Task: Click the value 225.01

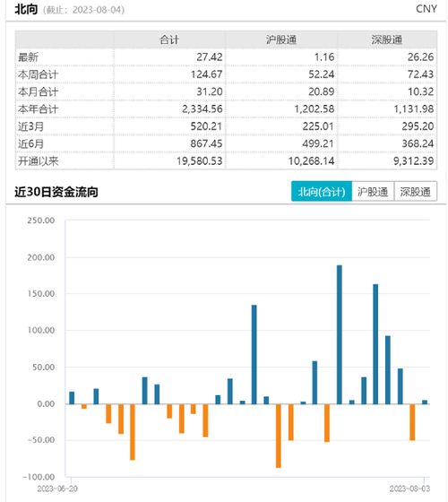Action: (318, 126)
